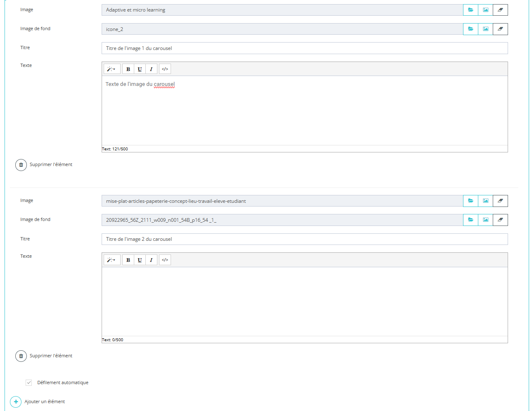Clear icone_2 field with eraser icon
The height and width of the screenshot is (411, 532).
tap(500, 29)
